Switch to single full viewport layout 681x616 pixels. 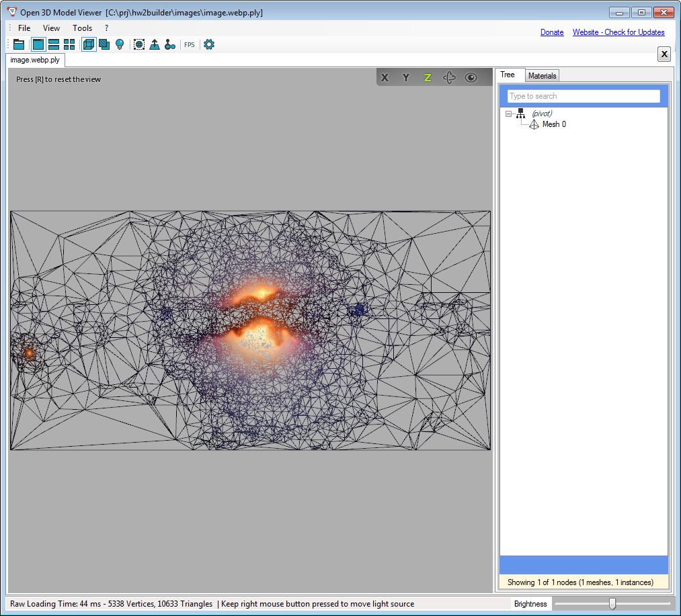[38, 44]
